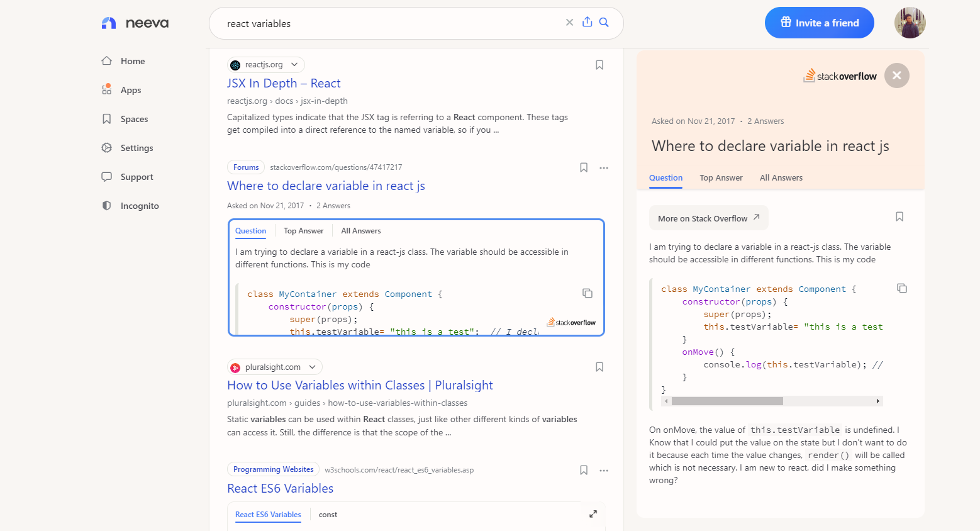Copy the code in preview panel
The height and width of the screenshot is (531, 980).
pyautogui.click(x=902, y=288)
